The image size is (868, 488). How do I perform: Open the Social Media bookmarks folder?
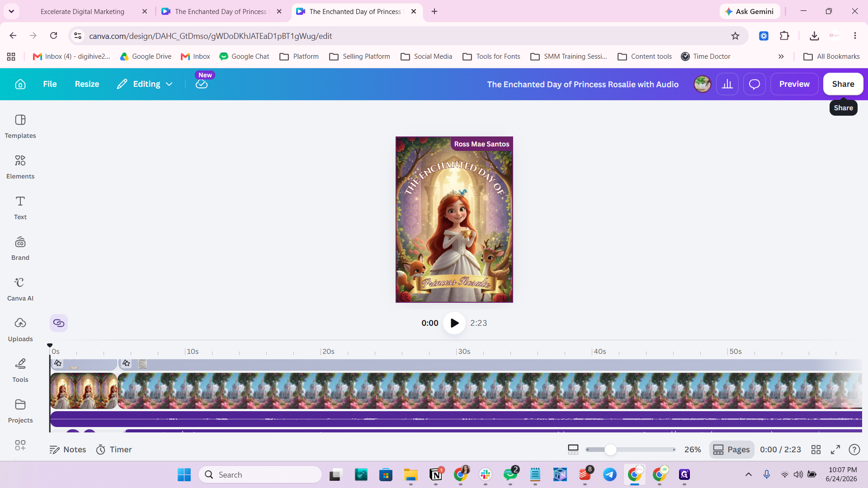tap(426, 56)
